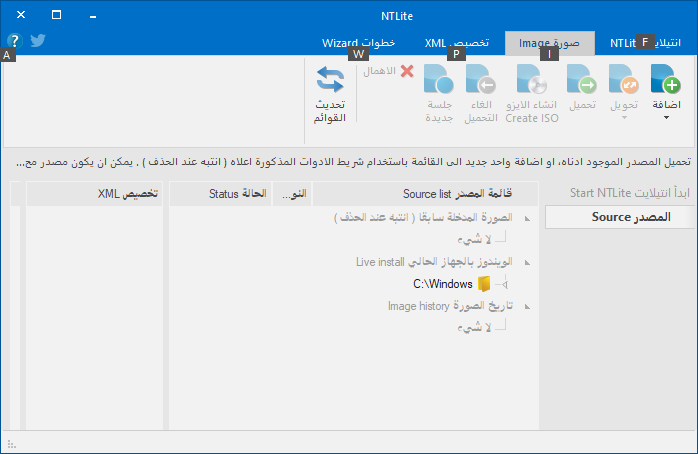Screen dimensions: 698x454
Task: Collapse the الصورة المدخلة سابقا group
Action: pos(528,219)
